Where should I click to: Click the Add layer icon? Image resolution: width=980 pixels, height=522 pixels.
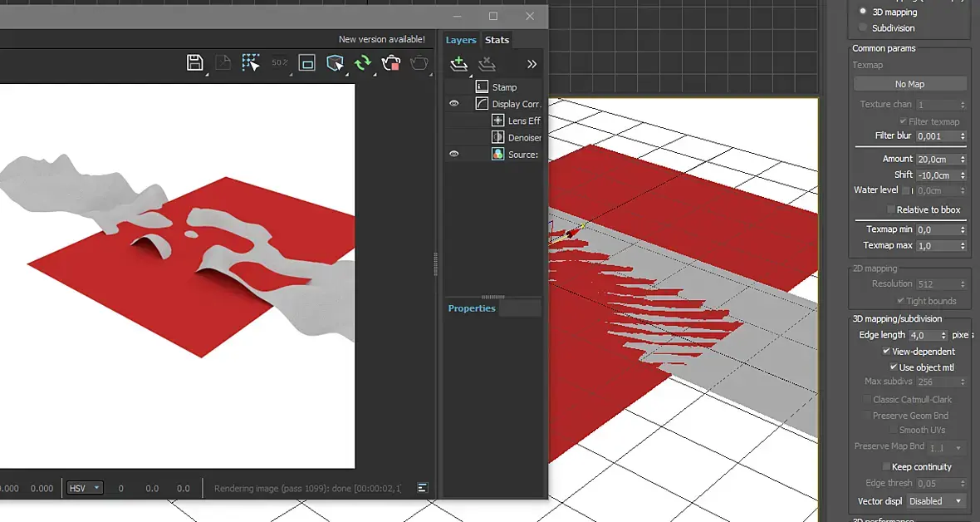pos(458,64)
